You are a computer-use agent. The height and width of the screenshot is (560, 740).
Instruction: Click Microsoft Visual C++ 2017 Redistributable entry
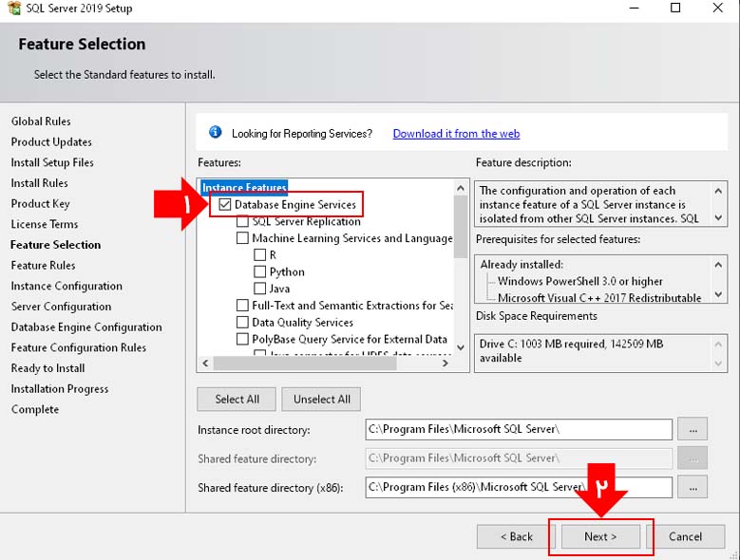(599, 298)
